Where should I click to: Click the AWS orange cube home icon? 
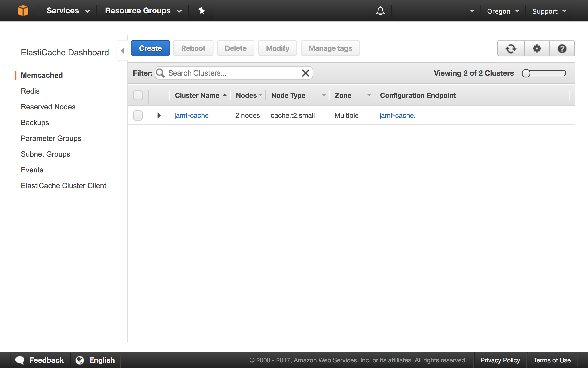point(23,11)
